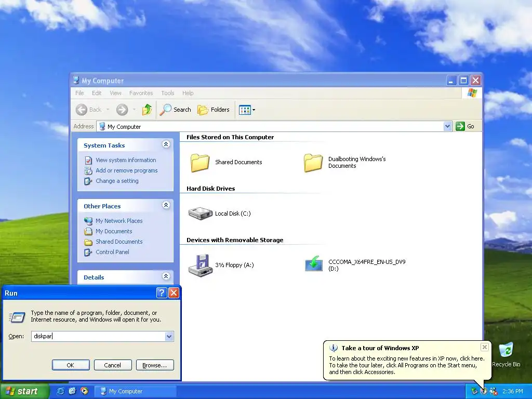Launch Windows Media Player from Quick Launch
The image size is (532, 399).
click(84, 391)
